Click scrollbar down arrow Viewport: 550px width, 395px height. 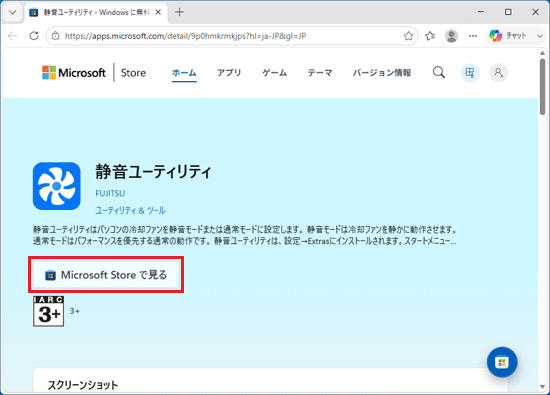(x=542, y=387)
